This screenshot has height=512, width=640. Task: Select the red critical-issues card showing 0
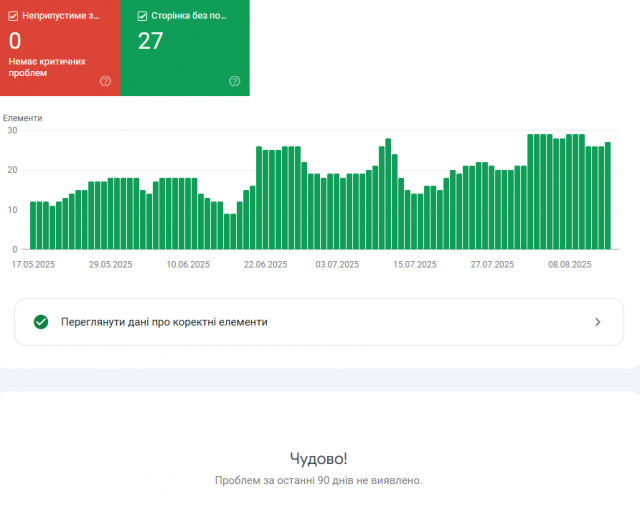point(60,48)
